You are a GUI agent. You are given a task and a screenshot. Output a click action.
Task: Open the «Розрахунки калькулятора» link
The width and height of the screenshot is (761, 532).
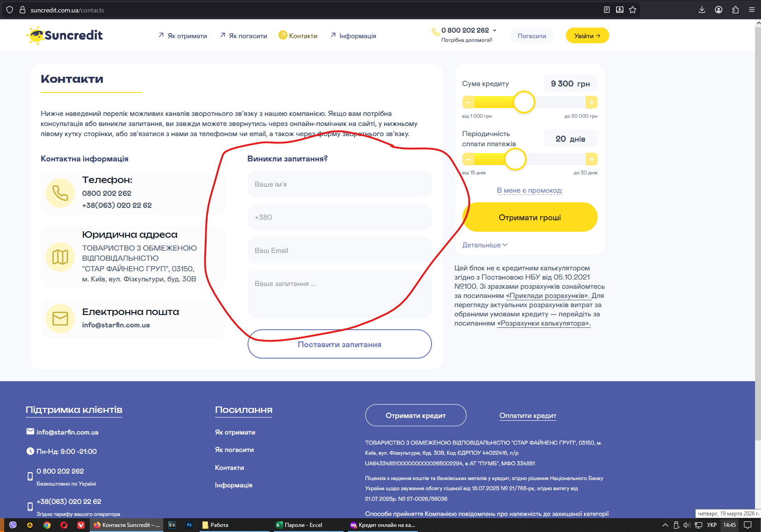[x=544, y=323]
